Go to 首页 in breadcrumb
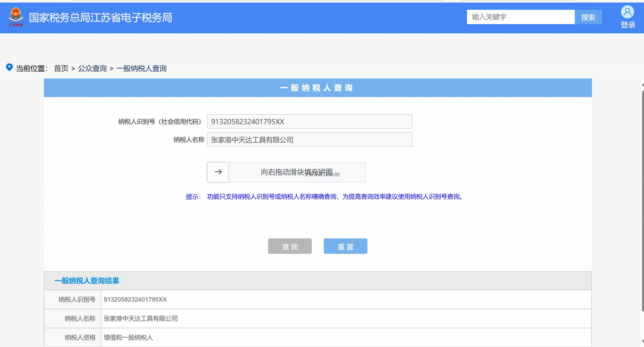The height and width of the screenshot is (347, 644). tap(61, 69)
